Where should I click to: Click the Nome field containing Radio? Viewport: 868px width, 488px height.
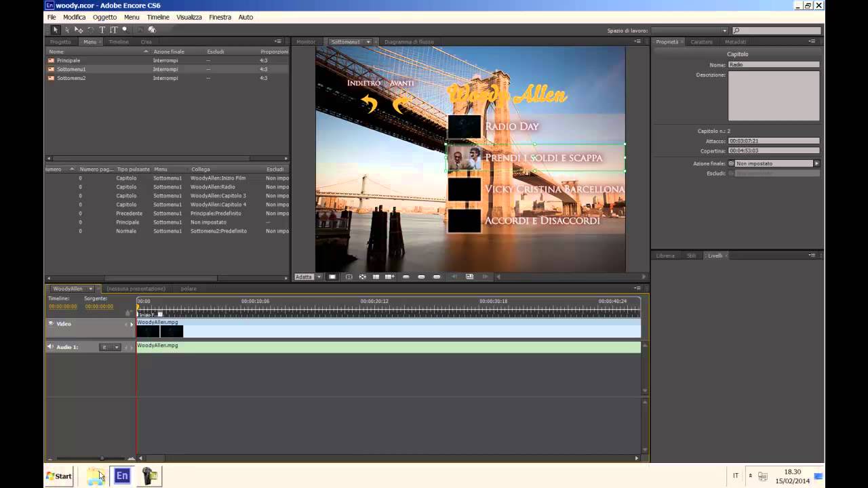tap(774, 64)
